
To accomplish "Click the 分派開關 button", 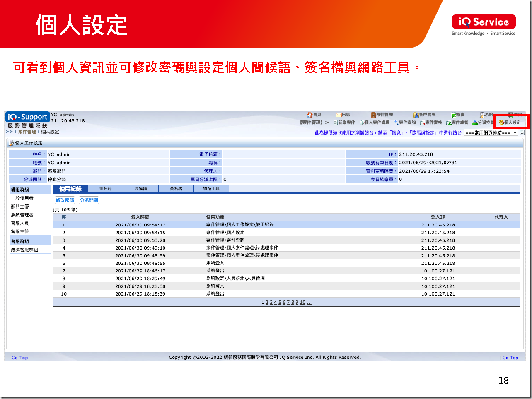I will click(x=89, y=200).
